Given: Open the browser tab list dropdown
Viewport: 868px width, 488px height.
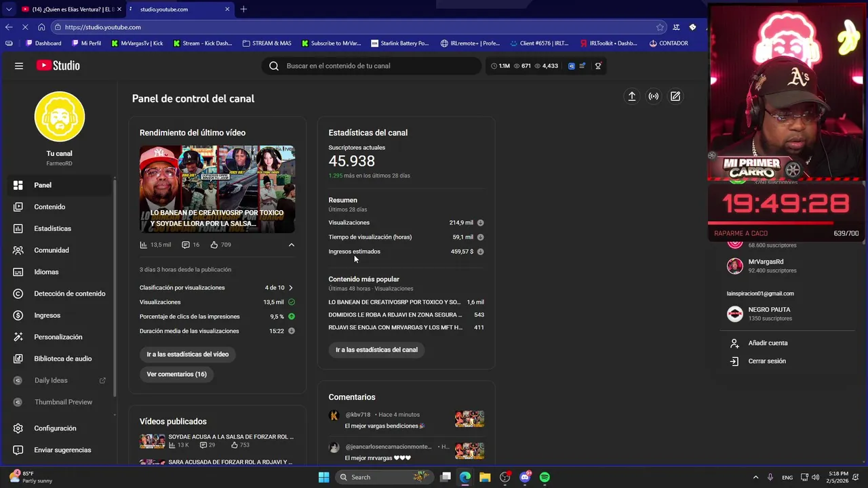Looking at the screenshot, I should (8, 9).
